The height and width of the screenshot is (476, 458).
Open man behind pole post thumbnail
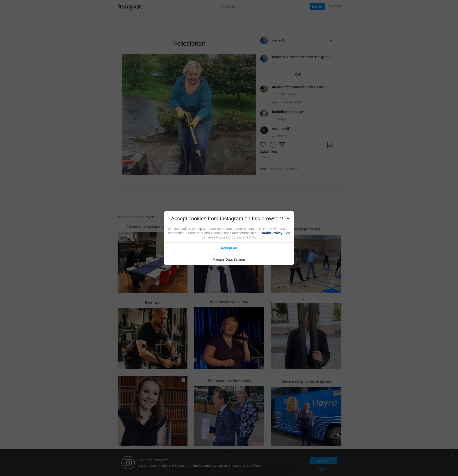tap(305, 334)
